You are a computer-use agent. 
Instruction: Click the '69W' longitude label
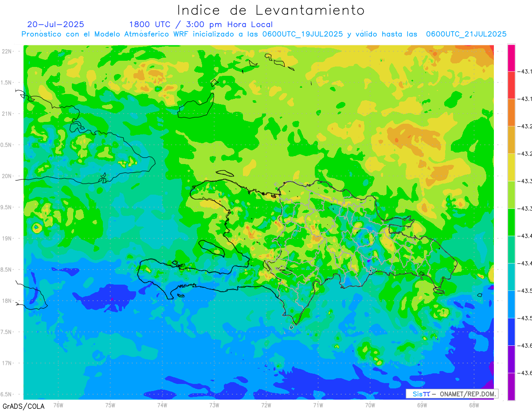422,405
